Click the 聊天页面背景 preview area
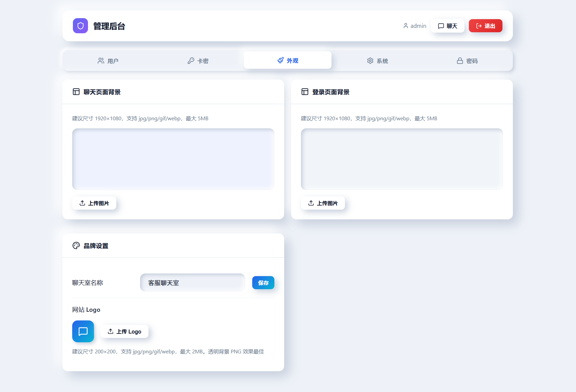The image size is (576, 392). [173, 159]
